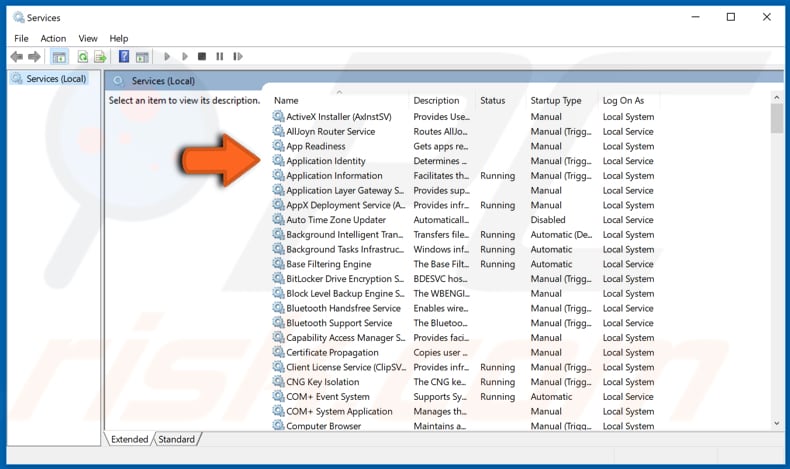Click 'Routes AllJo..' description cell

[441, 131]
